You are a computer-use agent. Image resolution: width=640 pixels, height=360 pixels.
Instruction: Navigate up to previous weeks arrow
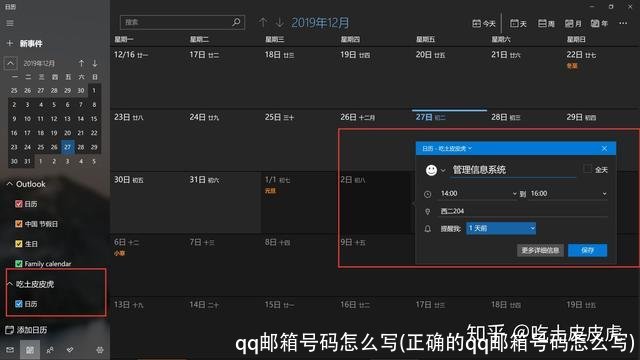point(263,22)
